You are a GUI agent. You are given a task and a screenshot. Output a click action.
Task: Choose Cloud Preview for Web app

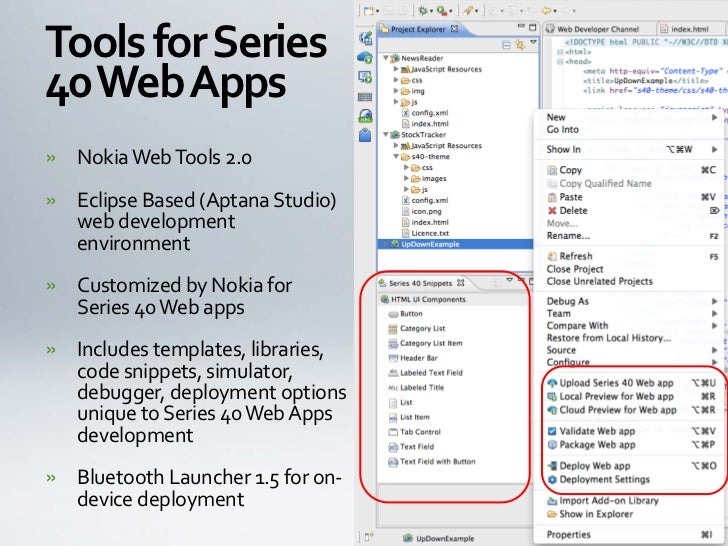click(631, 410)
